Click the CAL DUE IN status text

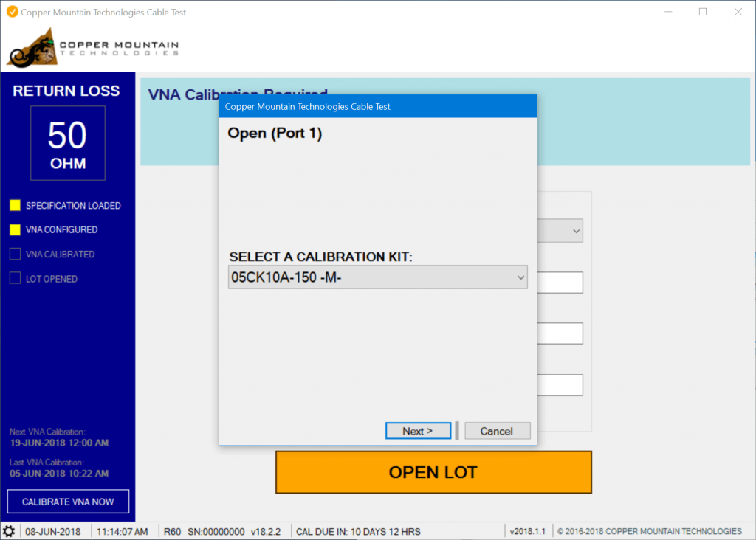coord(357,531)
